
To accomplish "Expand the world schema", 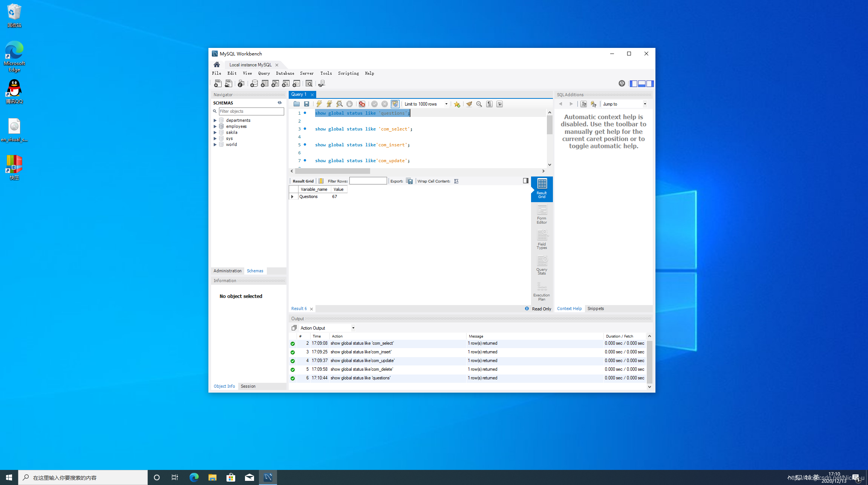I will tap(215, 144).
